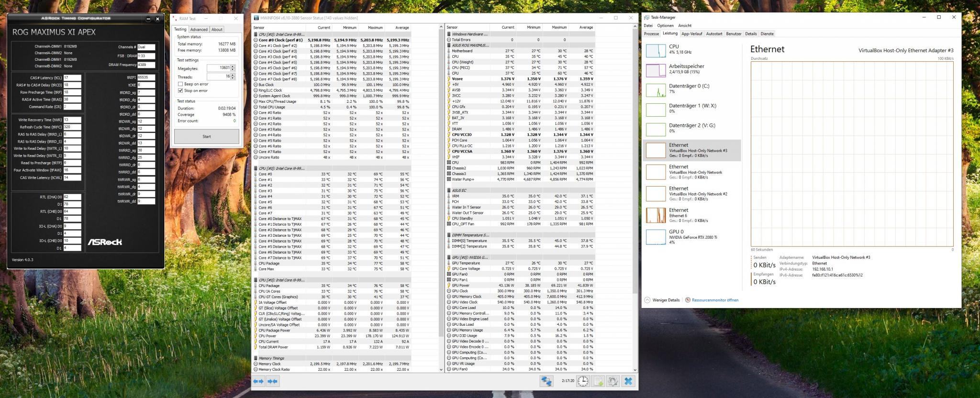Switch to the Prozesse tab
980x398 pixels.
coord(651,34)
